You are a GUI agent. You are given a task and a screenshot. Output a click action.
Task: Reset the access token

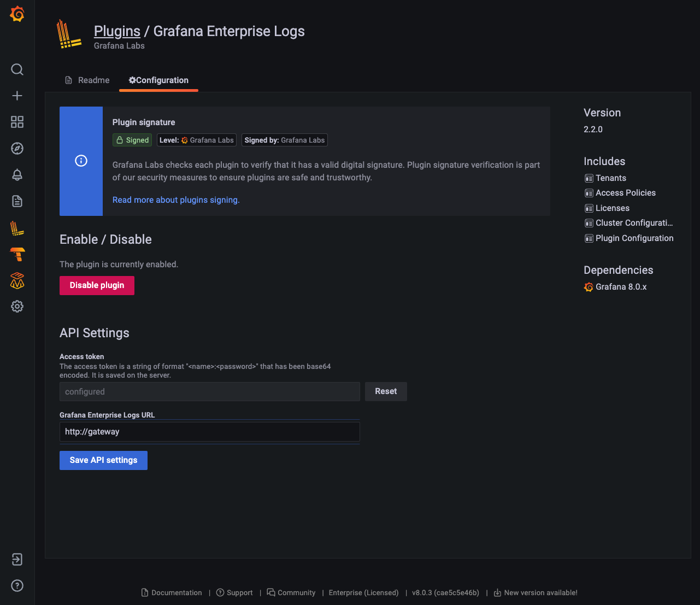386,391
